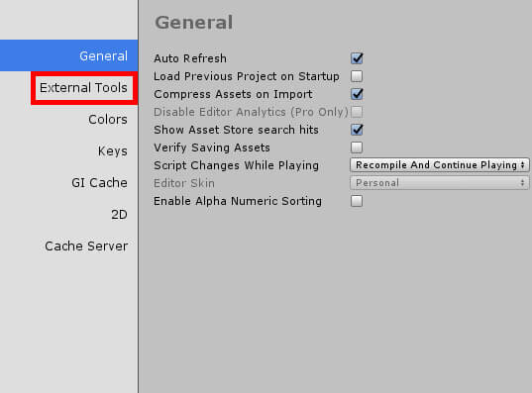Show the Cache Server settings
Screen dimensions: 532x393
(86, 246)
